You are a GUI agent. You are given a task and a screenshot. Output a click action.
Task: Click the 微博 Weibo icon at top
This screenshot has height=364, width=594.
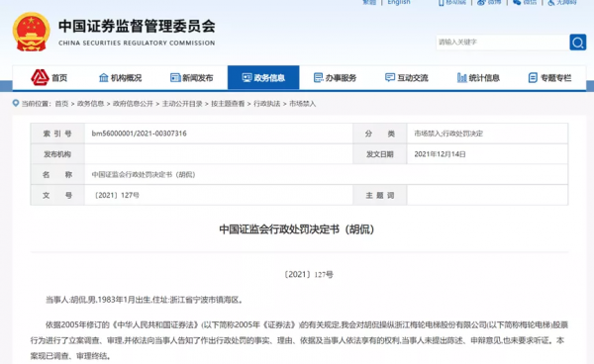(481, 2)
